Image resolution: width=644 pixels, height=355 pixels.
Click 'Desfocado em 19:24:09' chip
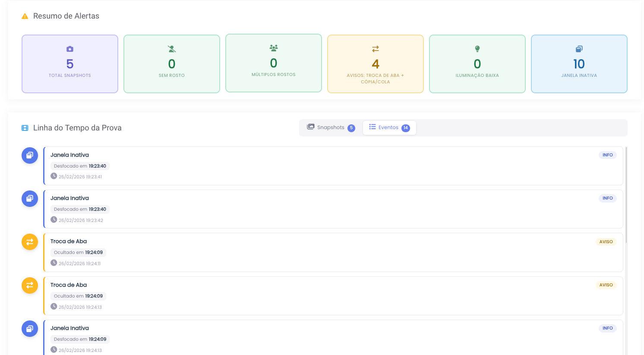pos(80,339)
